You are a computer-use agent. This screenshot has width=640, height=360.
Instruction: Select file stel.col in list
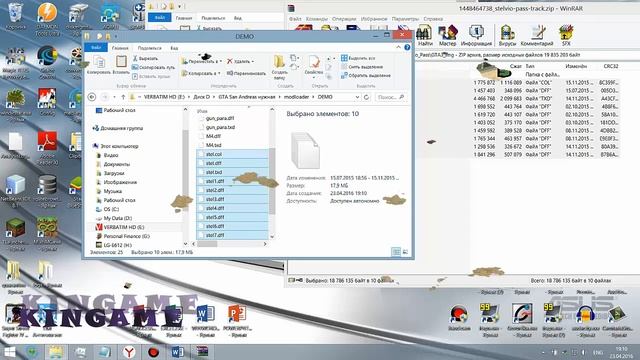232,154
